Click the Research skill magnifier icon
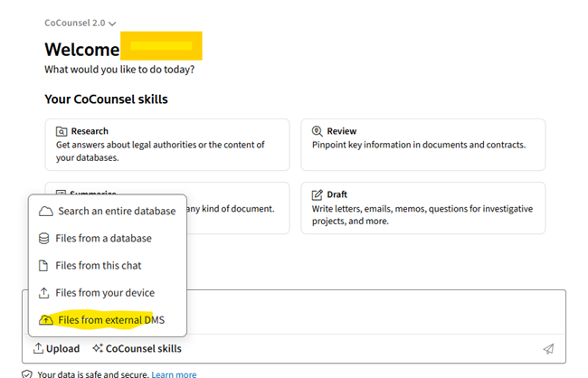This screenshot has width=588, height=378. pos(62,131)
